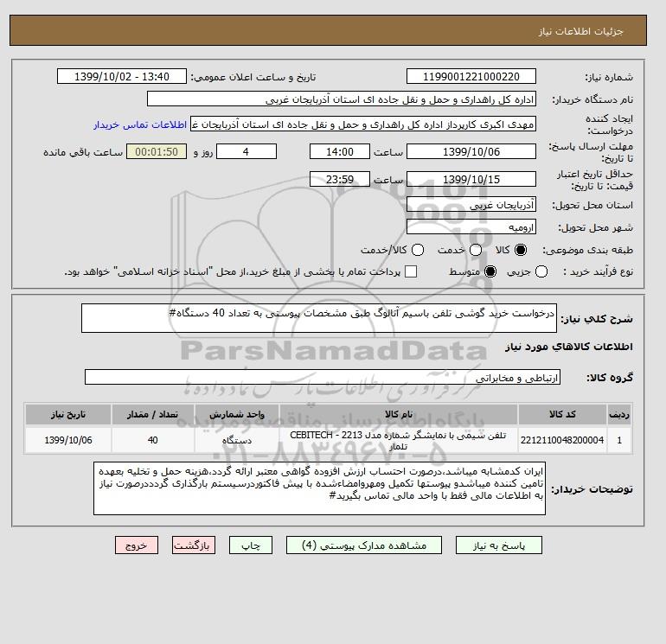This screenshot has width=666, height=644.
Task: Click the goods group field ارتباطی و مخابراتی
Action: 323,377
